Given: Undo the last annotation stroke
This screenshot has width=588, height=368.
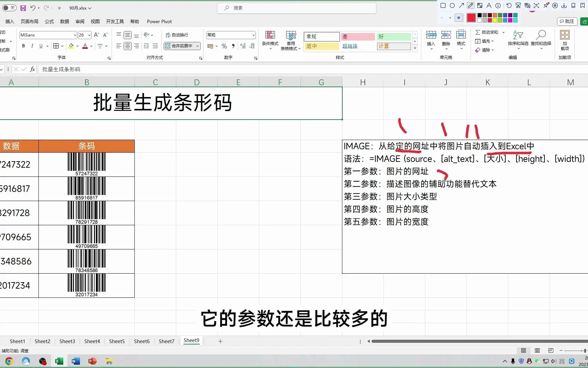Looking at the screenshot, I should (509, 5).
